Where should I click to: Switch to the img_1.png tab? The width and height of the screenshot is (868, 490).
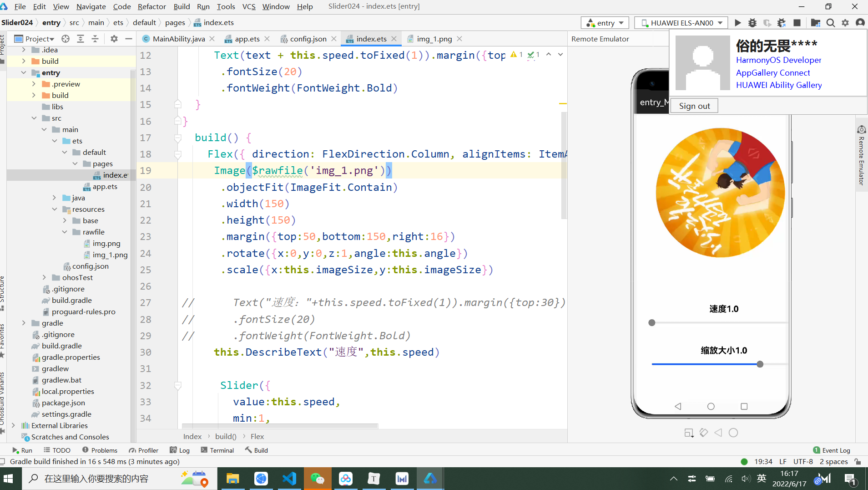pyautogui.click(x=434, y=39)
